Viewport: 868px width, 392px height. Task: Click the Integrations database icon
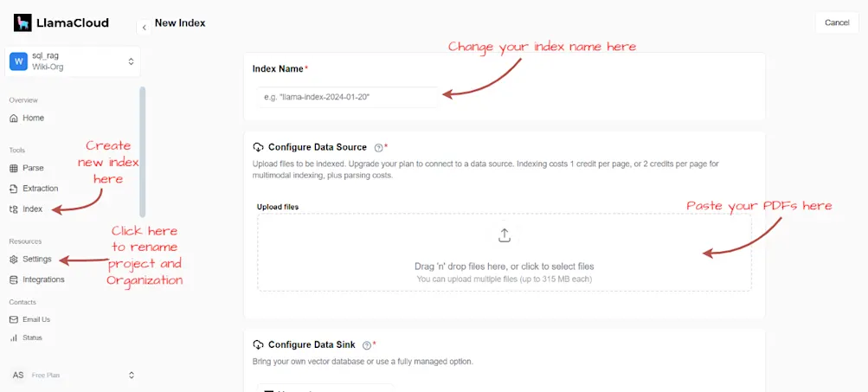(x=14, y=280)
